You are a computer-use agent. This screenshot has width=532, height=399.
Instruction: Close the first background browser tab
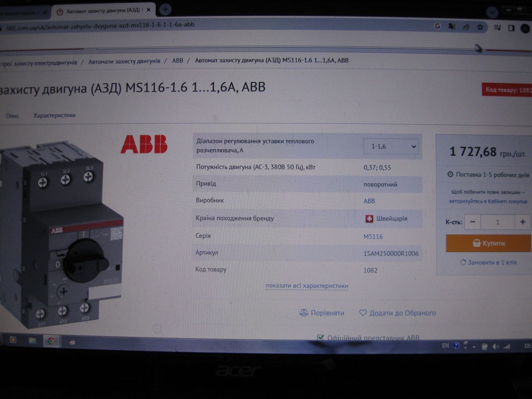click(45, 13)
